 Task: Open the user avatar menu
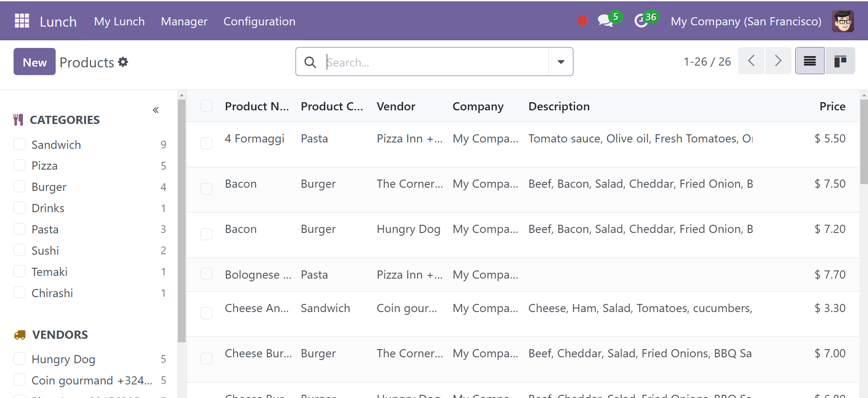pos(843,21)
